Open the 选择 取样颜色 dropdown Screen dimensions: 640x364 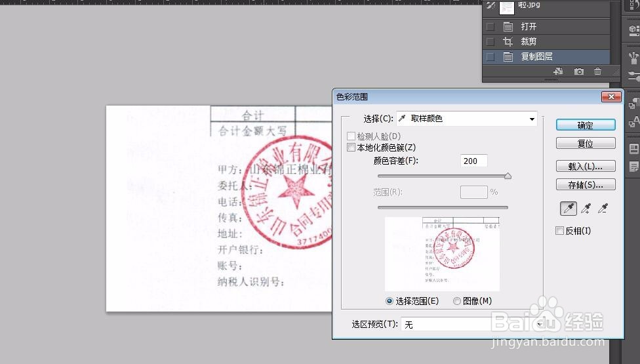[x=466, y=119]
